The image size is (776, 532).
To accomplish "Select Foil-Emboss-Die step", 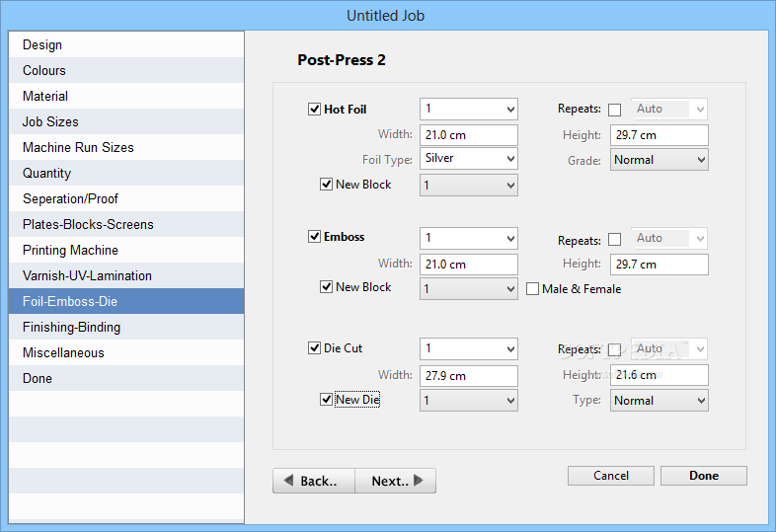I will [126, 301].
